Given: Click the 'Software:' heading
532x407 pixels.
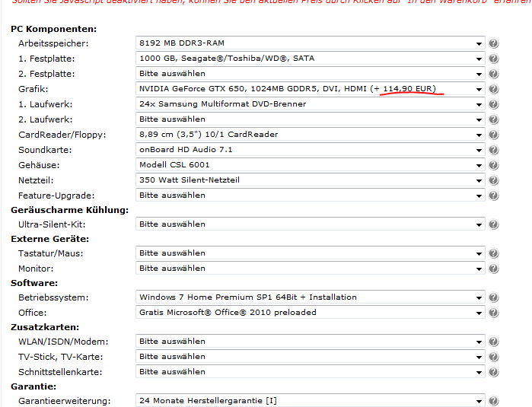Looking at the screenshot, I should [x=34, y=283].
